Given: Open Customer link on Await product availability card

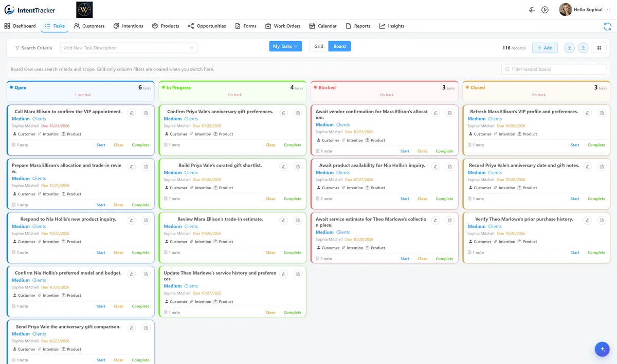Looking at the screenshot, I should click(x=328, y=188).
